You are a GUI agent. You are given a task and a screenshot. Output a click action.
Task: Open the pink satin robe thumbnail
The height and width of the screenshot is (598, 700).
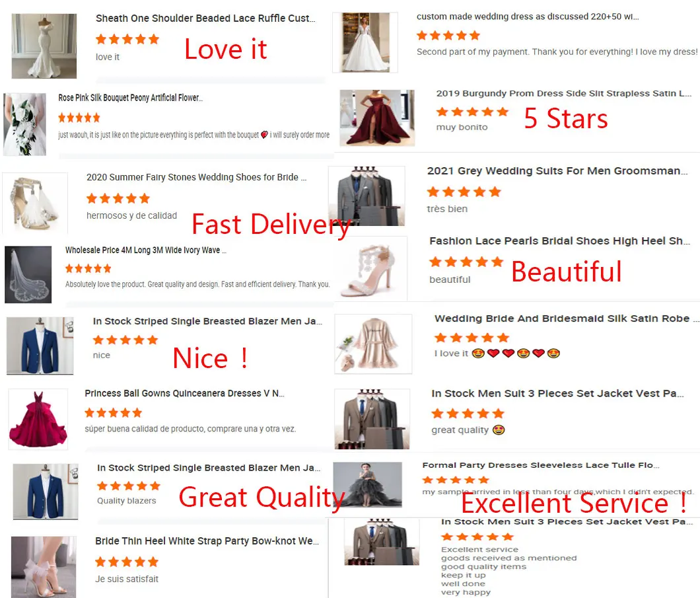(373, 344)
